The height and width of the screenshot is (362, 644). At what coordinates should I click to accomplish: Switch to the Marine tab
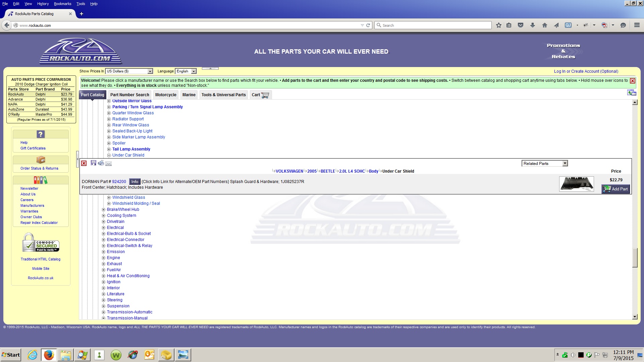189,95
